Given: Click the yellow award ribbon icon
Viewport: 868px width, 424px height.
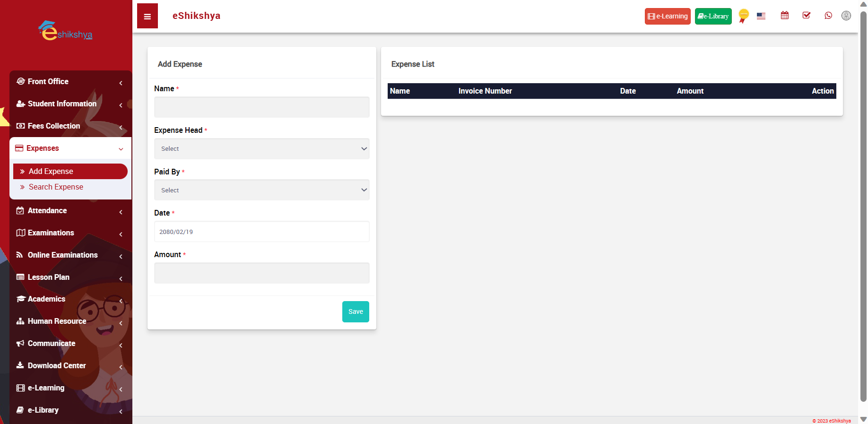Looking at the screenshot, I should [743, 16].
